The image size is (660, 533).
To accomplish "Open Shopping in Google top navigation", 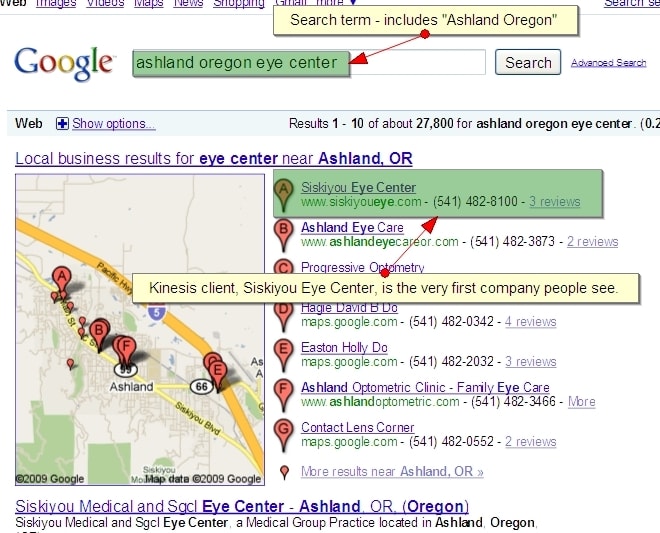I will (x=239, y=3).
